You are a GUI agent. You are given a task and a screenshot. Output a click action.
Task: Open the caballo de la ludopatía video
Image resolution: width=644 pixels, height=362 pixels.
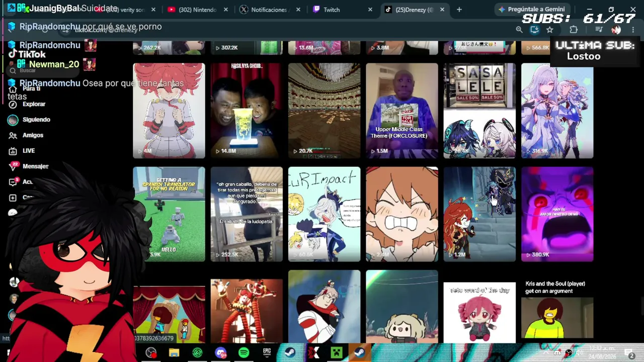point(247,214)
